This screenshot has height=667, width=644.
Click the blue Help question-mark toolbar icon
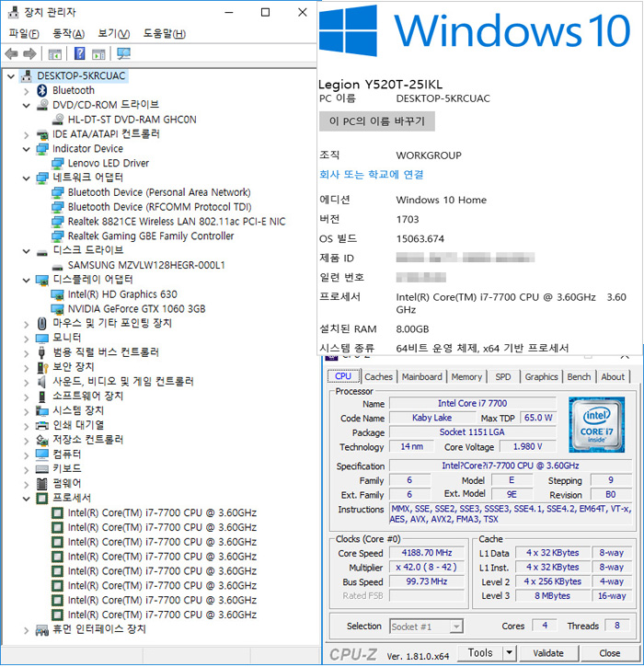(79, 53)
